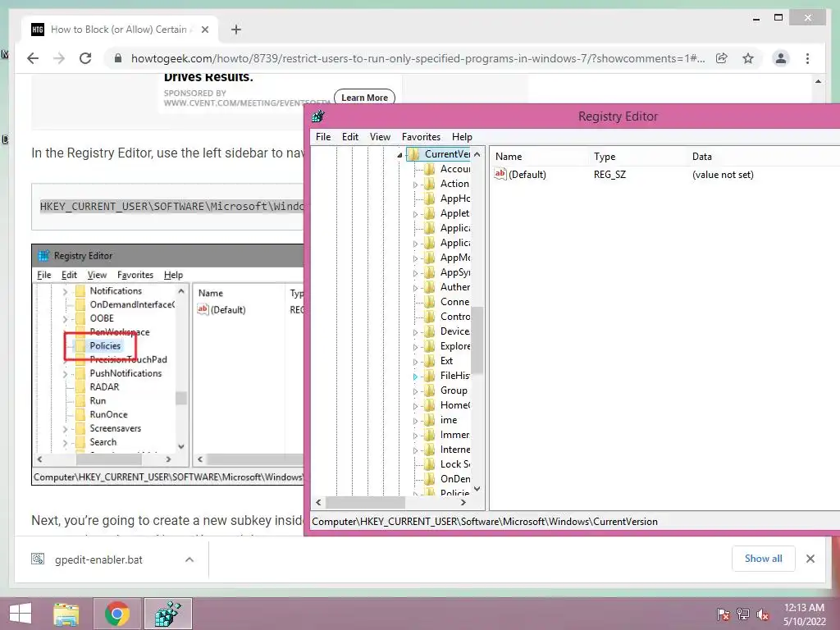Click registry tree scroll down arrow
The image size is (840, 630).
(x=477, y=489)
